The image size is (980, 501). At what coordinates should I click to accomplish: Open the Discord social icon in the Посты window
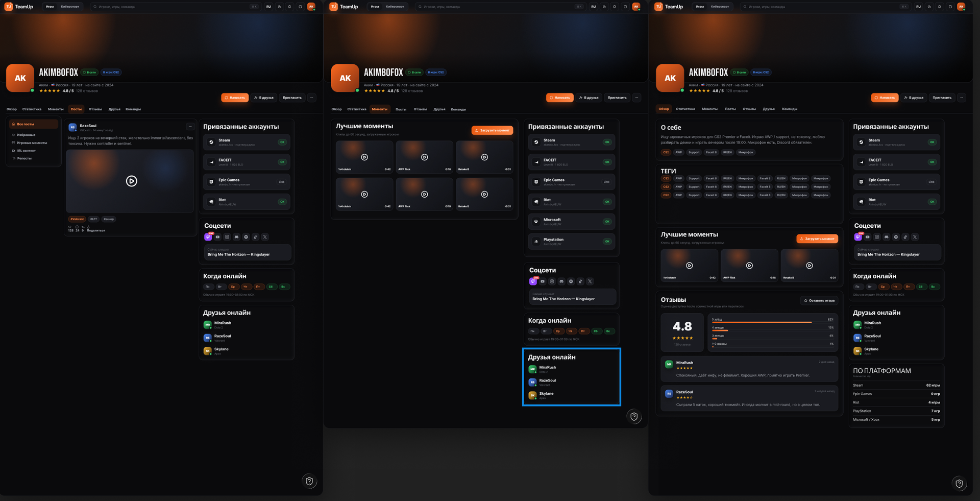236,237
